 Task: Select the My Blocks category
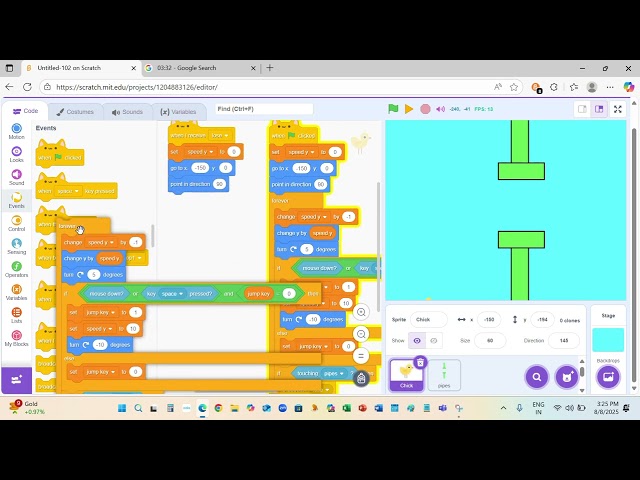pyautogui.click(x=17, y=338)
